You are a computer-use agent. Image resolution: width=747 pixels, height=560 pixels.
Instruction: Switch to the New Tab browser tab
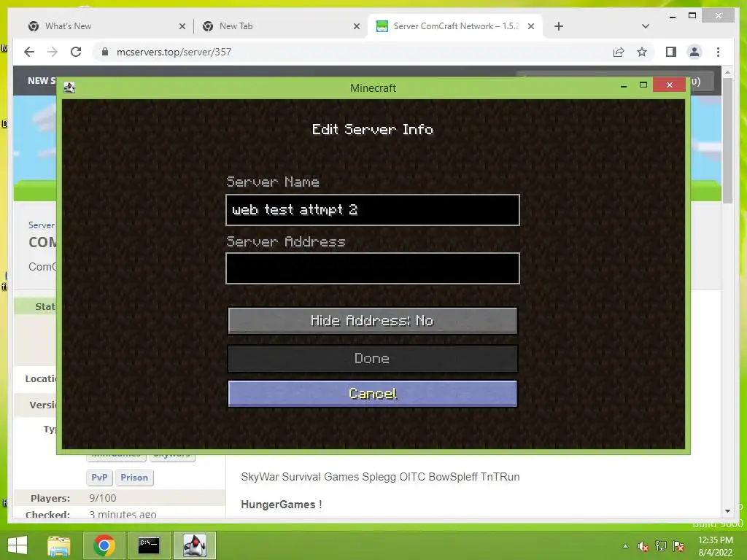[x=236, y=26]
